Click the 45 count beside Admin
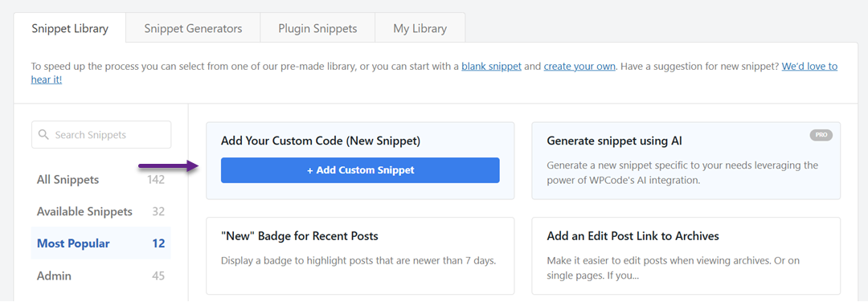Screen dimensions: 868x302 tap(158, 275)
